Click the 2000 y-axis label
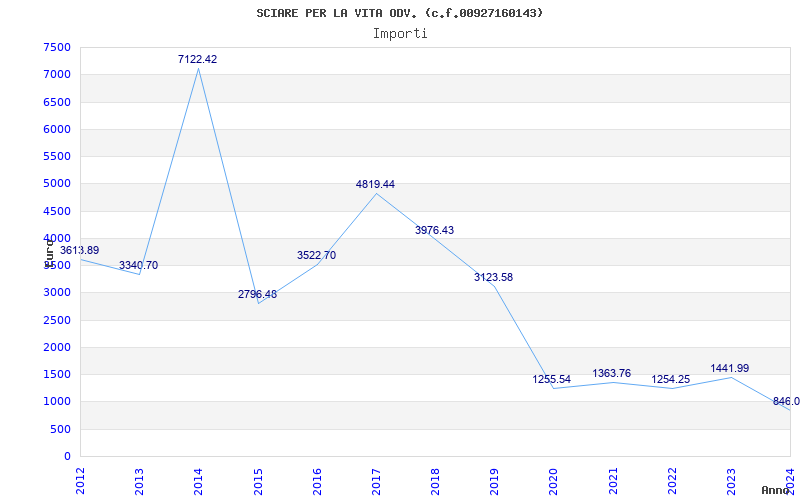Viewport: 800px width, 500px height. (x=57, y=347)
